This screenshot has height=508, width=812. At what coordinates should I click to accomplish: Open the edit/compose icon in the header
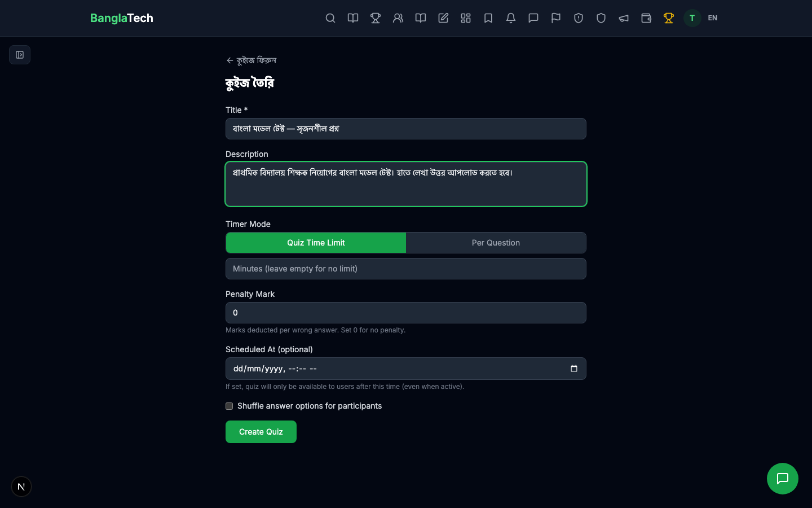[x=443, y=18]
